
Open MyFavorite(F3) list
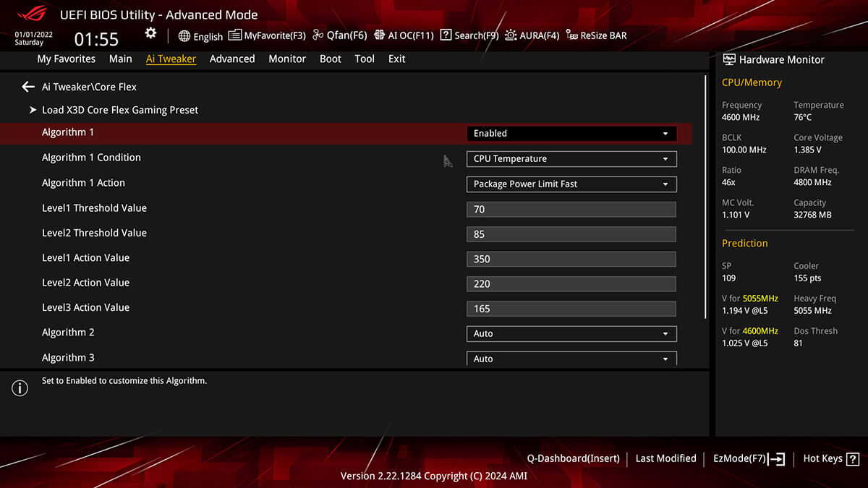pos(267,35)
